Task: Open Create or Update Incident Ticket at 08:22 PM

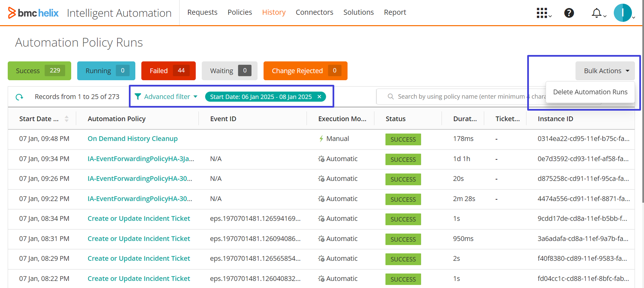Action: 139,279
